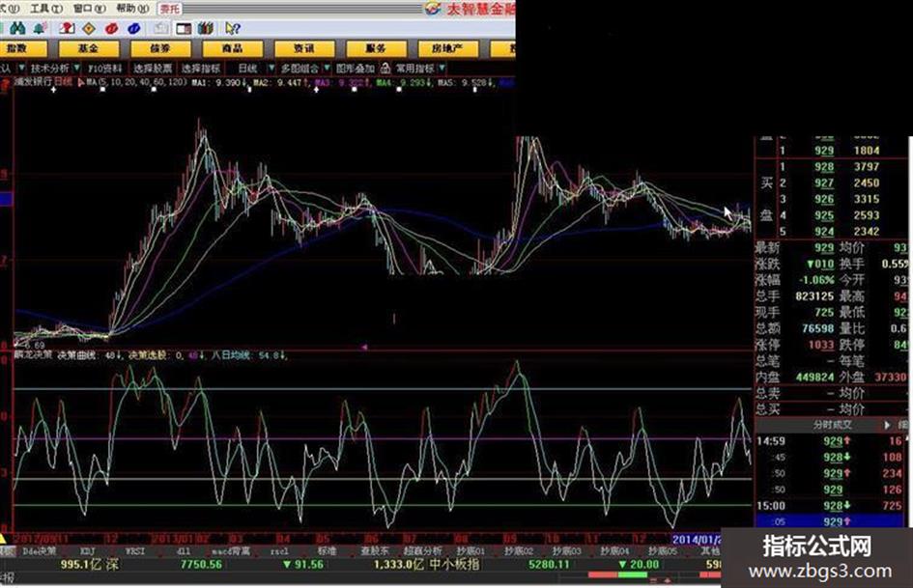Switch to the WRSI indicator tab

pyautogui.click(x=135, y=550)
